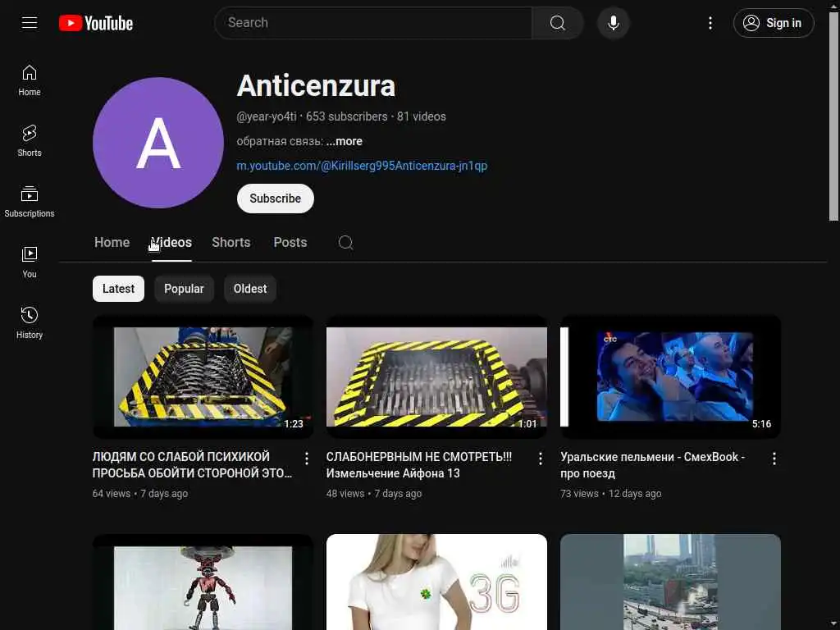This screenshot has width=840, height=630.
Task: Open the You section in sidebar
Action: 30,262
